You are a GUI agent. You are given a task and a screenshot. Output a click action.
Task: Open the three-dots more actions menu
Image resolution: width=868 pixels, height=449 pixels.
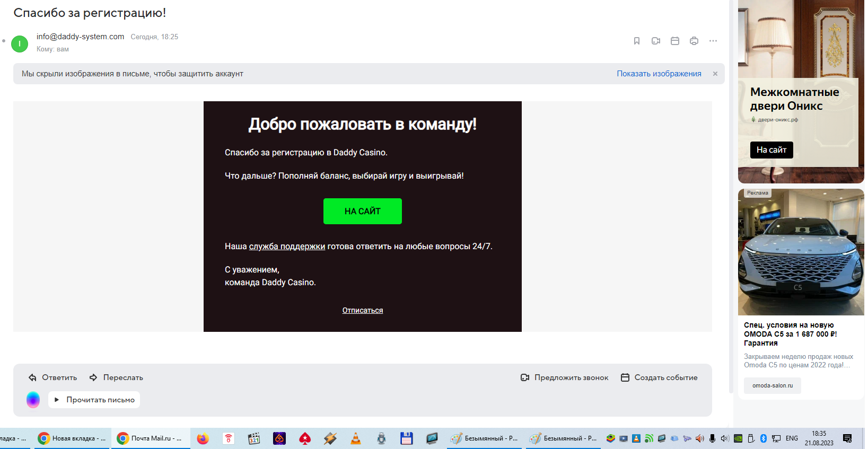(713, 41)
